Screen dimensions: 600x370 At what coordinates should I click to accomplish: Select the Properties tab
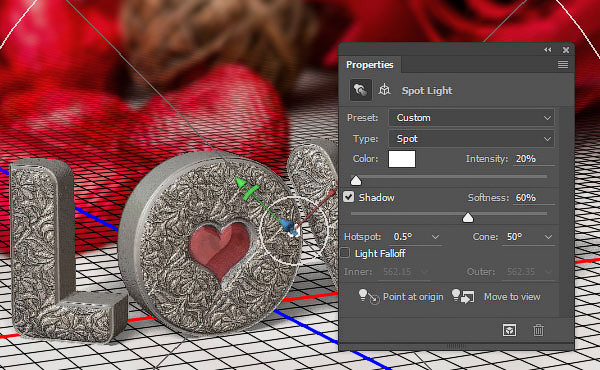(x=370, y=65)
